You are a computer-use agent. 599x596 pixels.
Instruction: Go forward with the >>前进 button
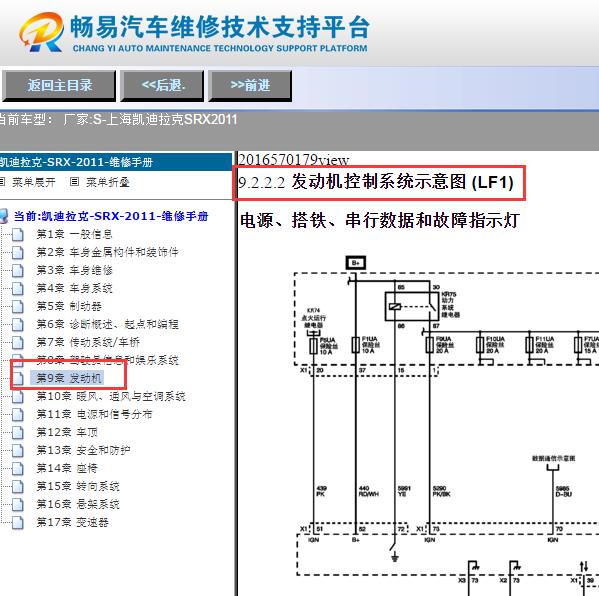click(250, 86)
